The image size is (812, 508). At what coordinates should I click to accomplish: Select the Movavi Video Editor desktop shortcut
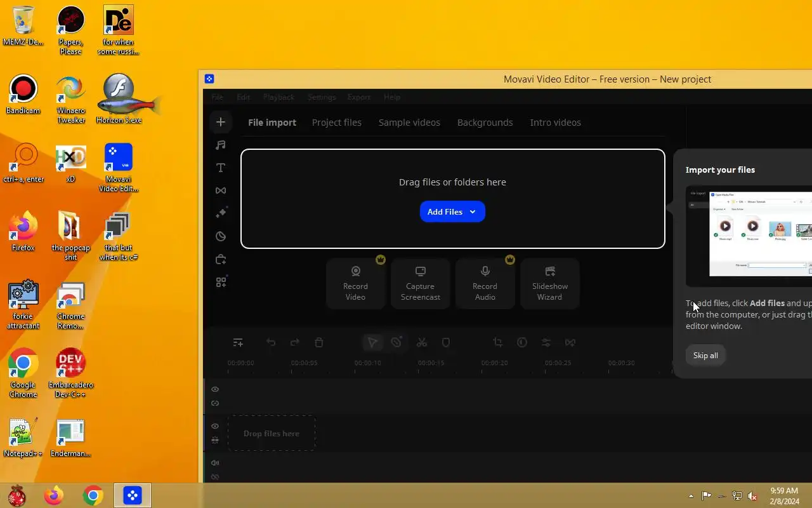(119, 168)
